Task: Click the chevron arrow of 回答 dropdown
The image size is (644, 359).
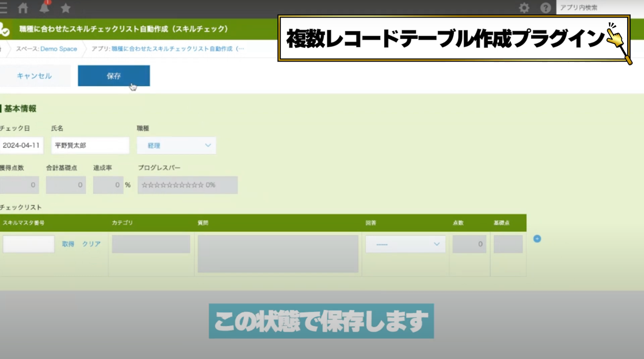Action: click(436, 244)
